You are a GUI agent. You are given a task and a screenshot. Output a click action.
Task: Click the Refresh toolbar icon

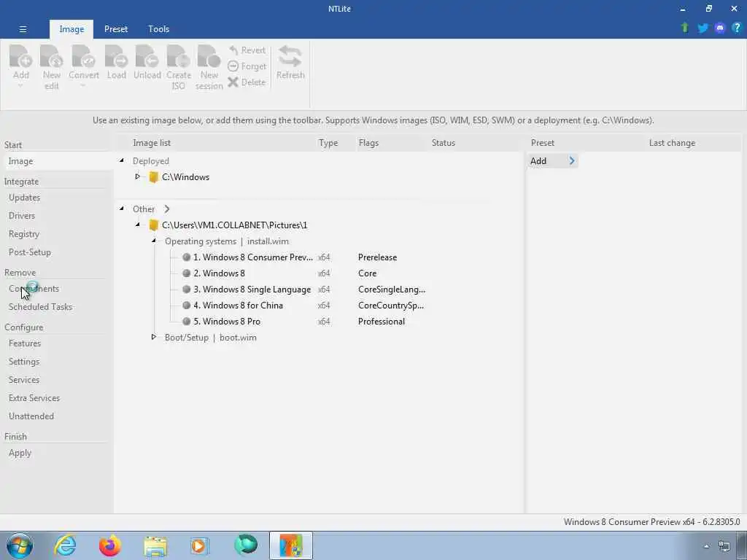click(290, 63)
